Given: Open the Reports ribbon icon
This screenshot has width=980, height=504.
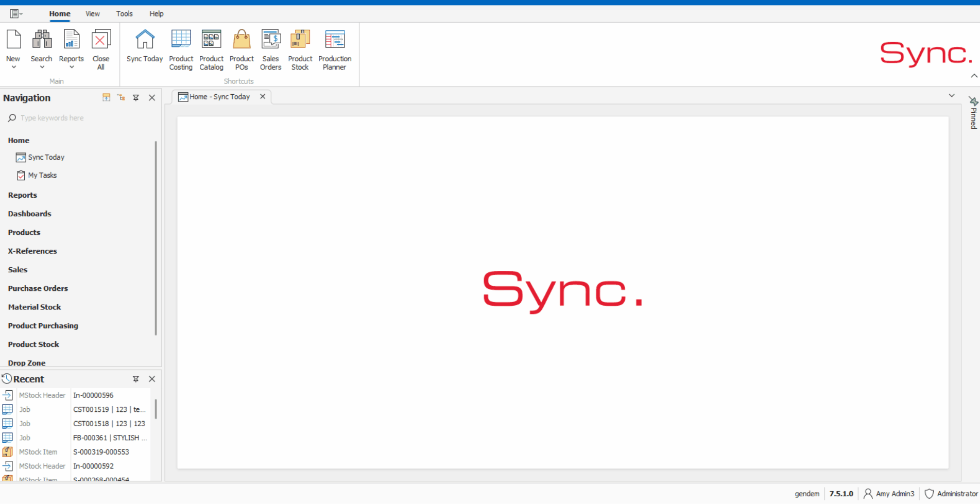Looking at the screenshot, I should pos(71,40).
